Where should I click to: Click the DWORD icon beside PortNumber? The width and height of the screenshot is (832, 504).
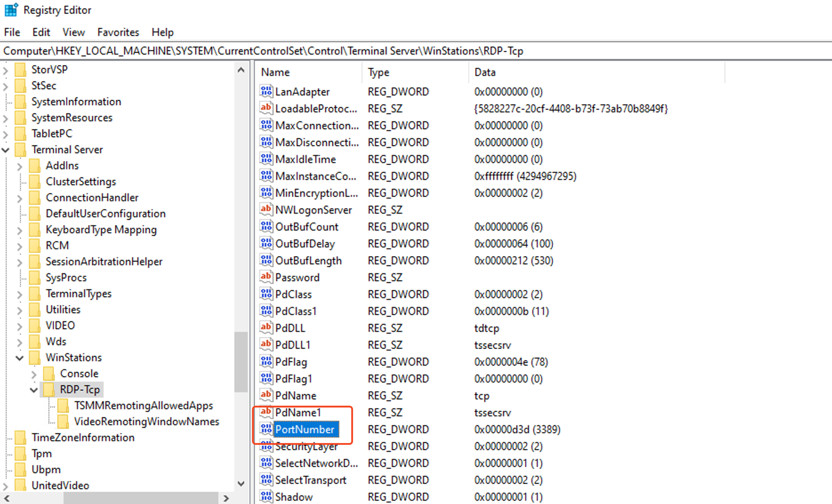pyautogui.click(x=266, y=429)
